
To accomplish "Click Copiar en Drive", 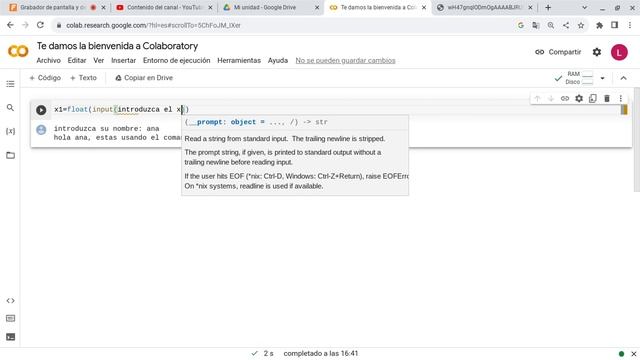I will pyautogui.click(x=144, y=78).
